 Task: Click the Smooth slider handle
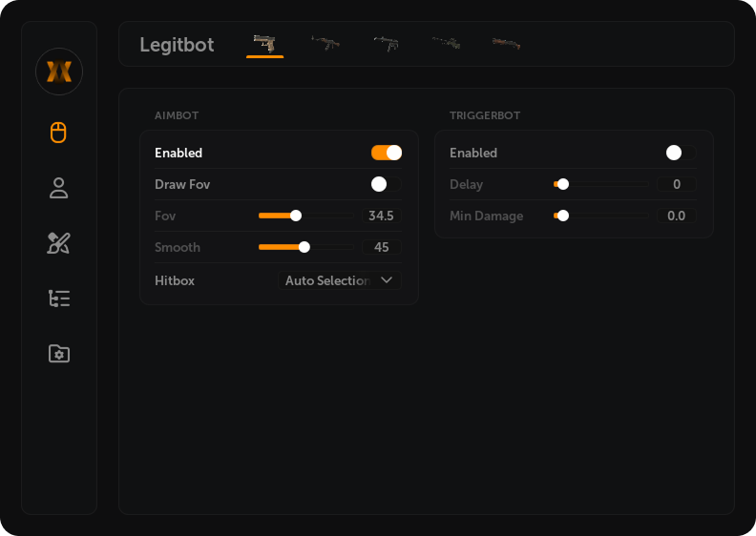304,247
